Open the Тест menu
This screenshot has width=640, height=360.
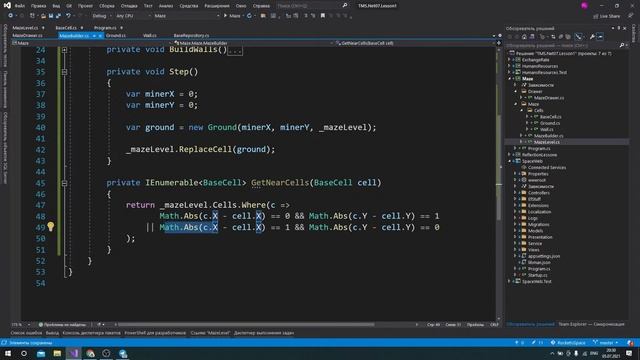(x=148, y=6)
